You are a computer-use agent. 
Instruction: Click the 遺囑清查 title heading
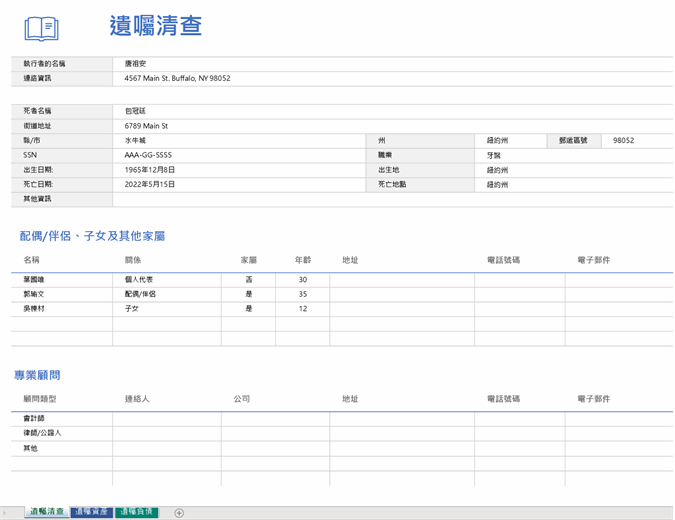pos(155,27)
